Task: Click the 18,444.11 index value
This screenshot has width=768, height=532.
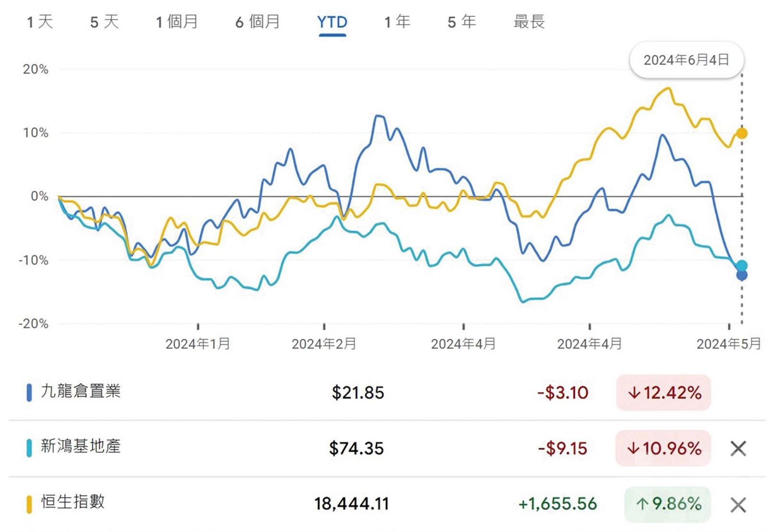Action: (x=351, y=504)
